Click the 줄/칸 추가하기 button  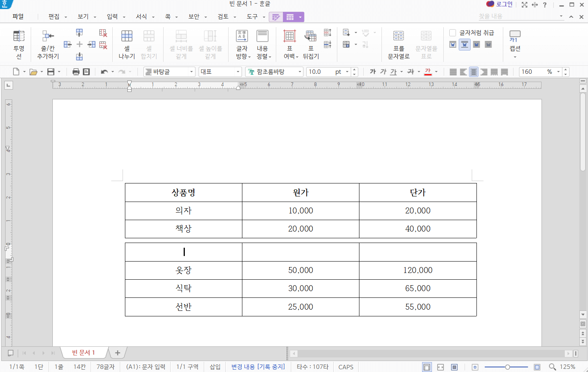(48, 44)
